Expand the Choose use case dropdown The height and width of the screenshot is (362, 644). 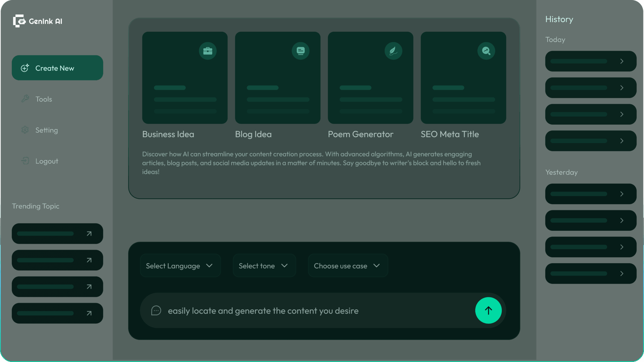(x=347, y=266)
